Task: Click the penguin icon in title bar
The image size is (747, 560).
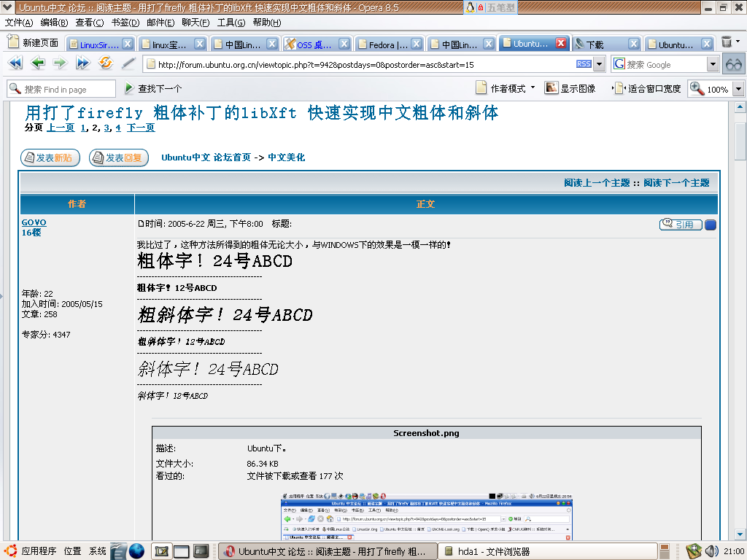Action: [x=470, y=7]
